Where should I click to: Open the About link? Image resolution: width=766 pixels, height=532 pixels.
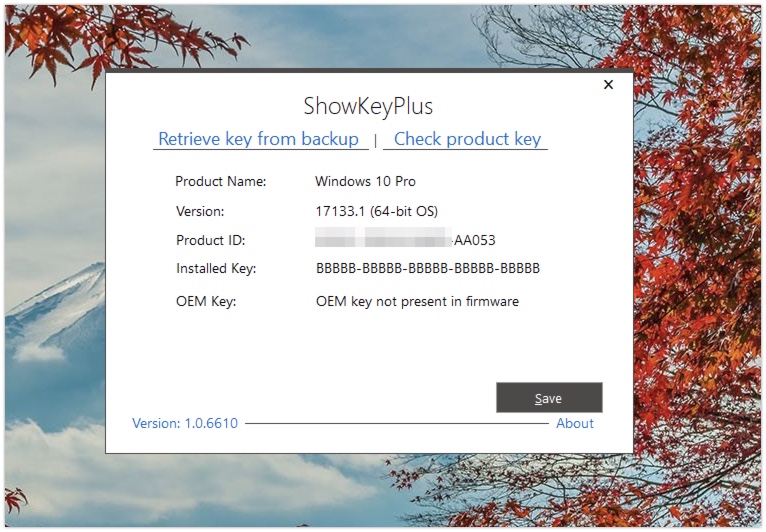pos(575,423)
